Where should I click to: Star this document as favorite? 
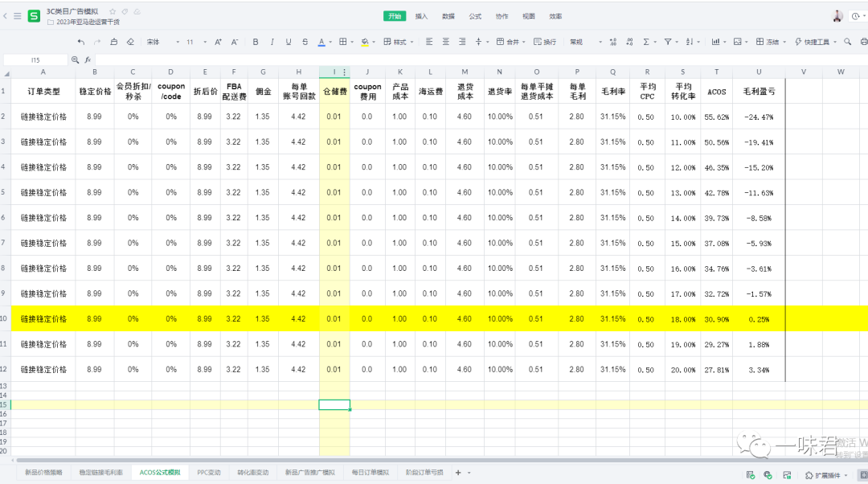click(113, 11)
